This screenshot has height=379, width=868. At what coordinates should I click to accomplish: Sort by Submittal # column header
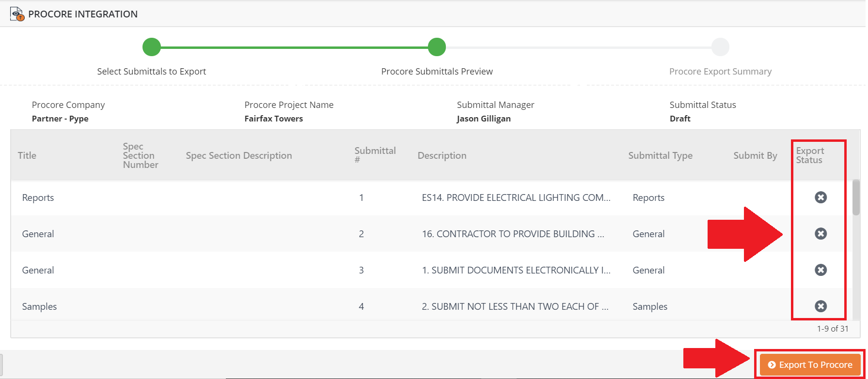pos(375,155)
